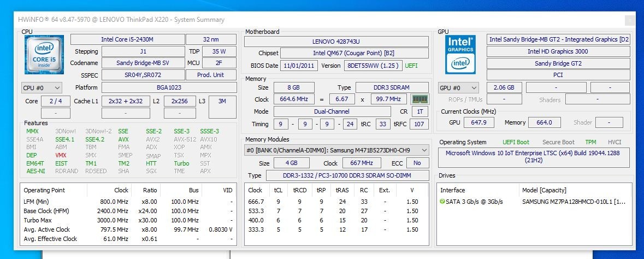
Task: Select the Stepping J1 value
Action: [143, 51]
